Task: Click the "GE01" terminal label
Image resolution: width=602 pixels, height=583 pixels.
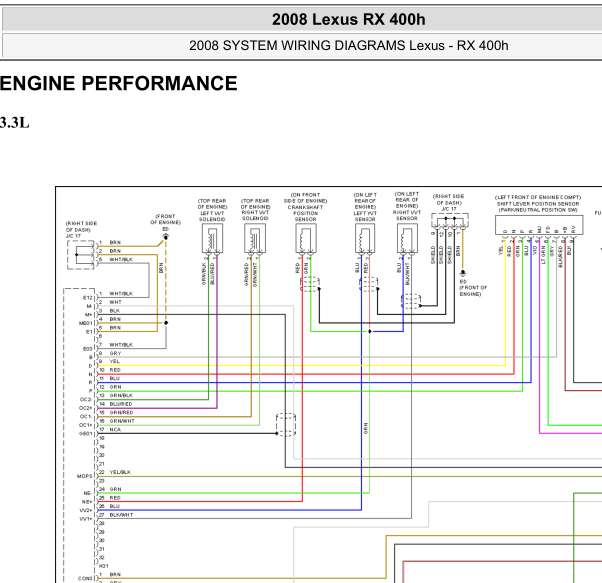Action: point(86,434)
